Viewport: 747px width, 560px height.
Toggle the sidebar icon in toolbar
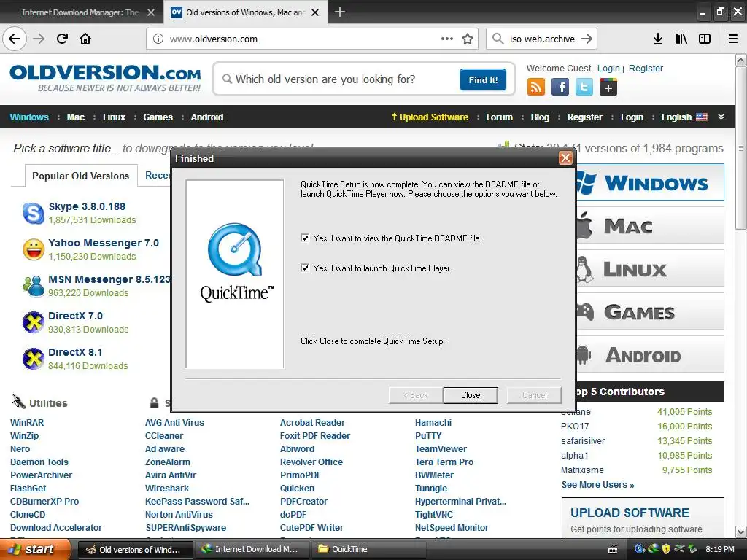(x=705, y=39)
